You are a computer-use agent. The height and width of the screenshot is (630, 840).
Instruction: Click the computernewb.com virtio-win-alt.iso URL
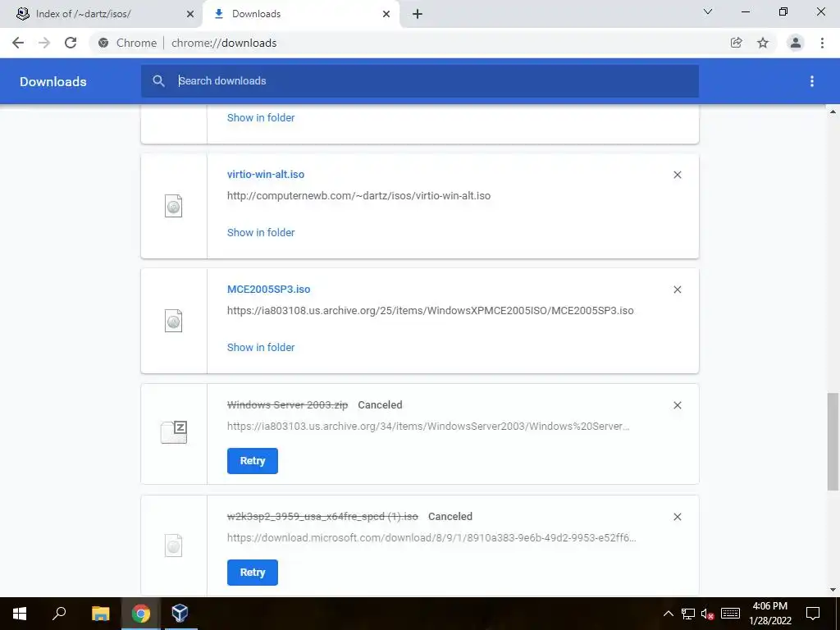(359, 195)
